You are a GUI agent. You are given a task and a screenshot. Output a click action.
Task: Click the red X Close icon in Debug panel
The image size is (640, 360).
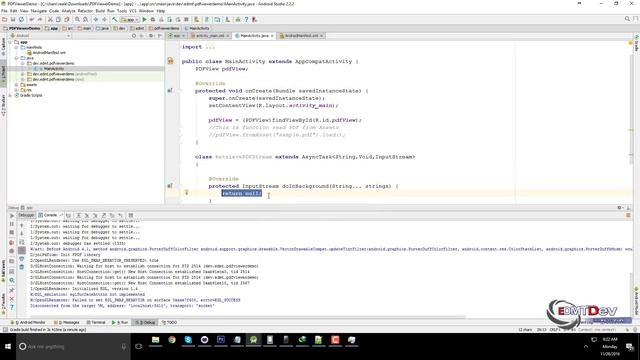click(12, 299)
